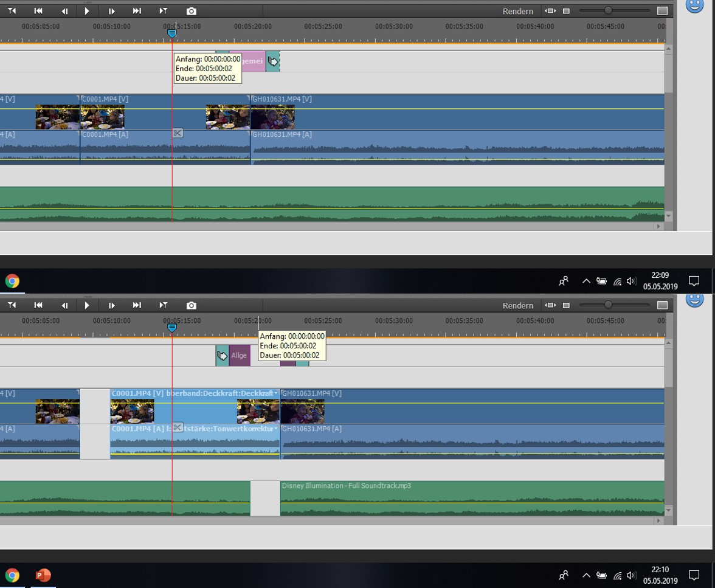Screen dimensions: 715x588
Task: Open Chrome from the 22:10 taskbar
Action: pyautogui.click(x=12, y=575)
